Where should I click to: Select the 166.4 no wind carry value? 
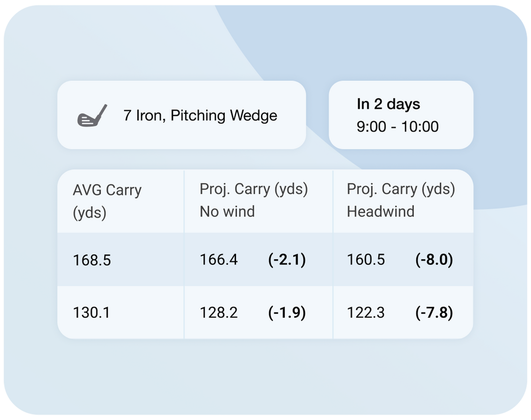tap(218, 259)
